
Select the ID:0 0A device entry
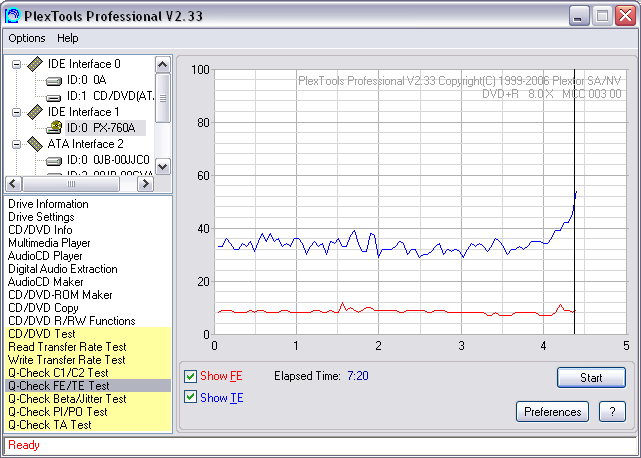point(86,80)
